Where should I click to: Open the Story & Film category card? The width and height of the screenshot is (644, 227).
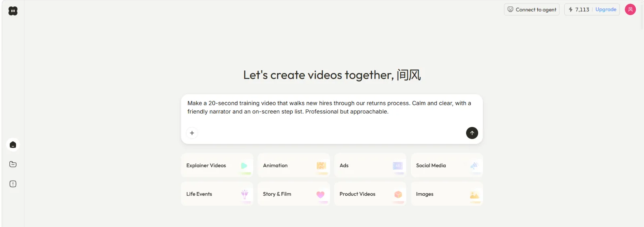coord(294,194)
